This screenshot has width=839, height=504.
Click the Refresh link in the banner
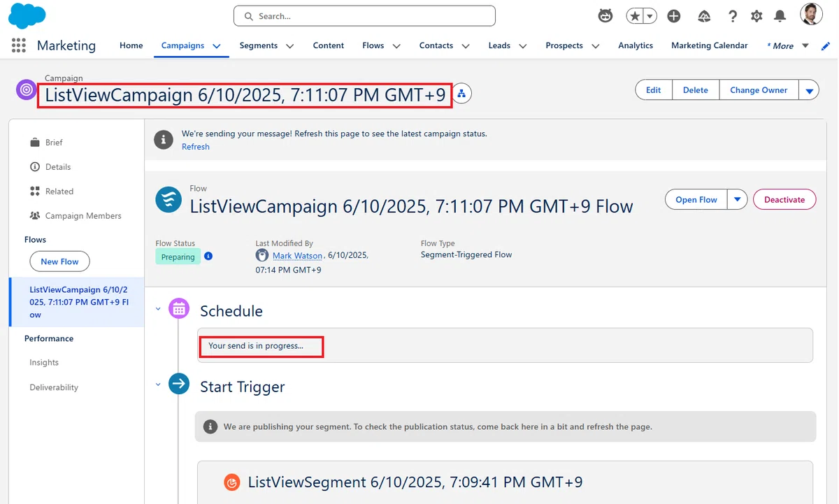pyautogui.click(x=196, y=147)
